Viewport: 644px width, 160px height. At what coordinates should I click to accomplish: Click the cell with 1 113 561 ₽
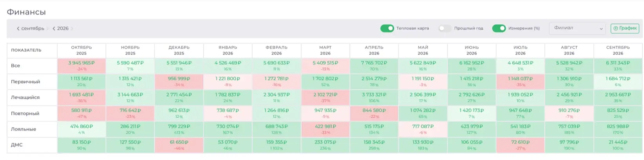point(82,82)
